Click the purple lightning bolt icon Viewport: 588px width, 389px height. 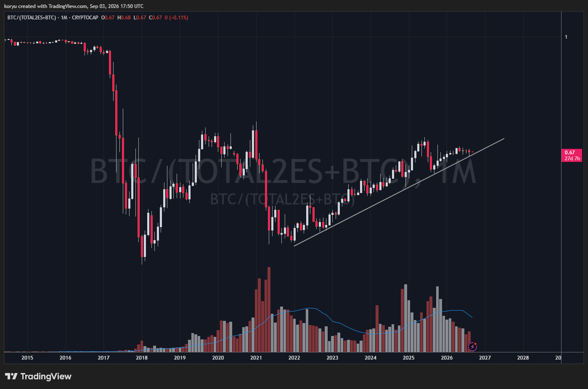click(x=472, y=347)
